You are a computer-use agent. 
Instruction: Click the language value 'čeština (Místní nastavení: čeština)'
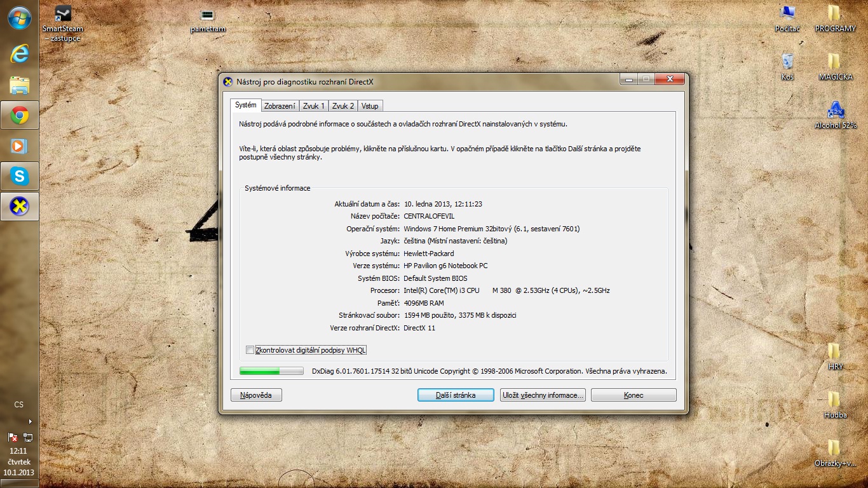[456, 241]
